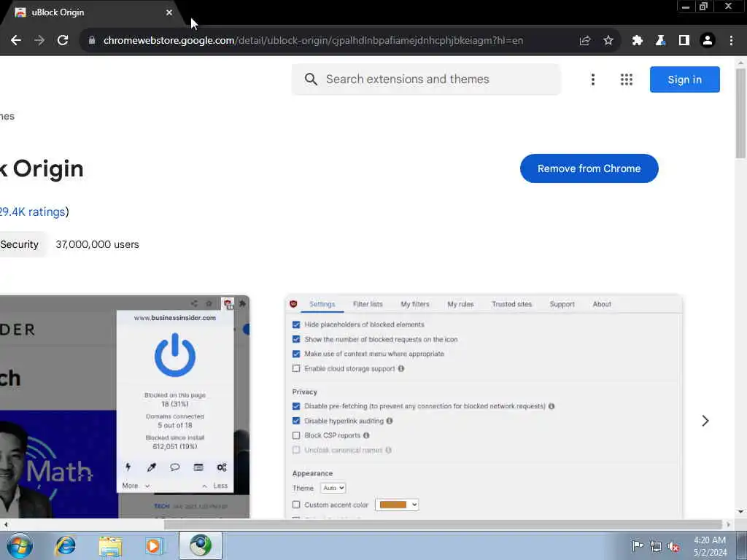
Task: Click the address bar URL
Action: [x=313, y=41]
